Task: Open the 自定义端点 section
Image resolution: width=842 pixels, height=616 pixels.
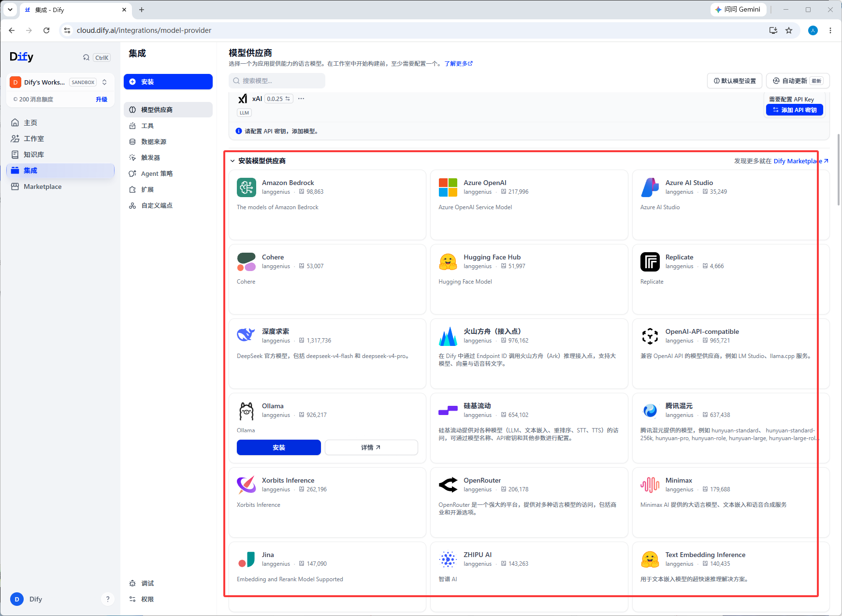Action: point(168,205)
